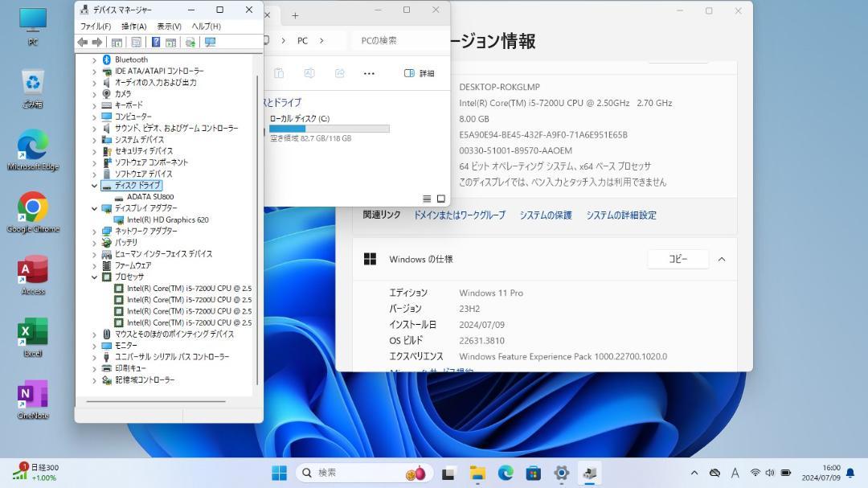868x488 pixels.
Task: Open the clock showing 16:00 2024/07/09
Action: [x=821, y=473]
